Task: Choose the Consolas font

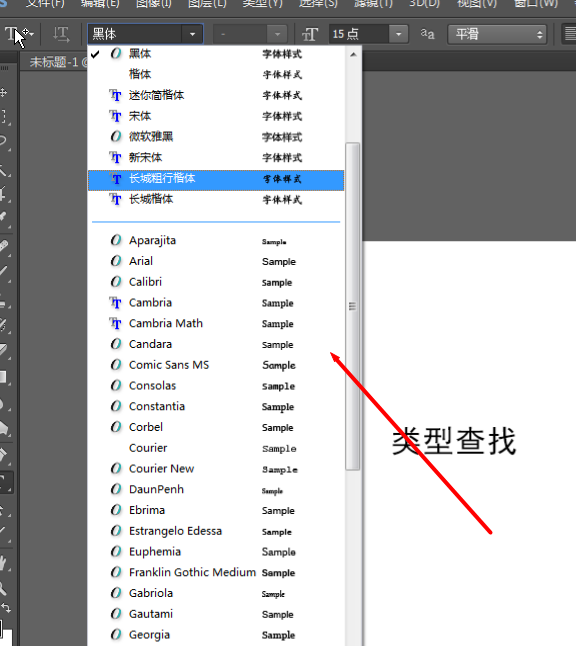Action: pyautogui.click(x=216, y=386)
